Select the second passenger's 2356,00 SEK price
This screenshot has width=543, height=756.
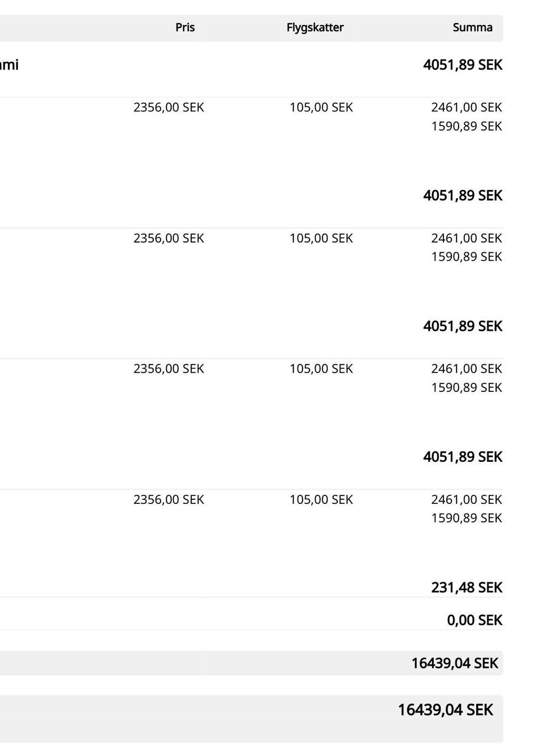point(169,239)
